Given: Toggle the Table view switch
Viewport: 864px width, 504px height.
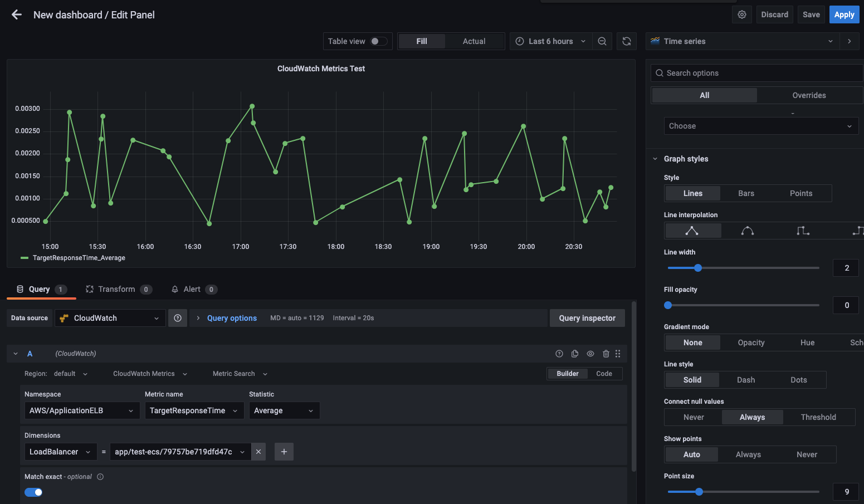Looking at the screenshot, I should [x=379, y=41].
